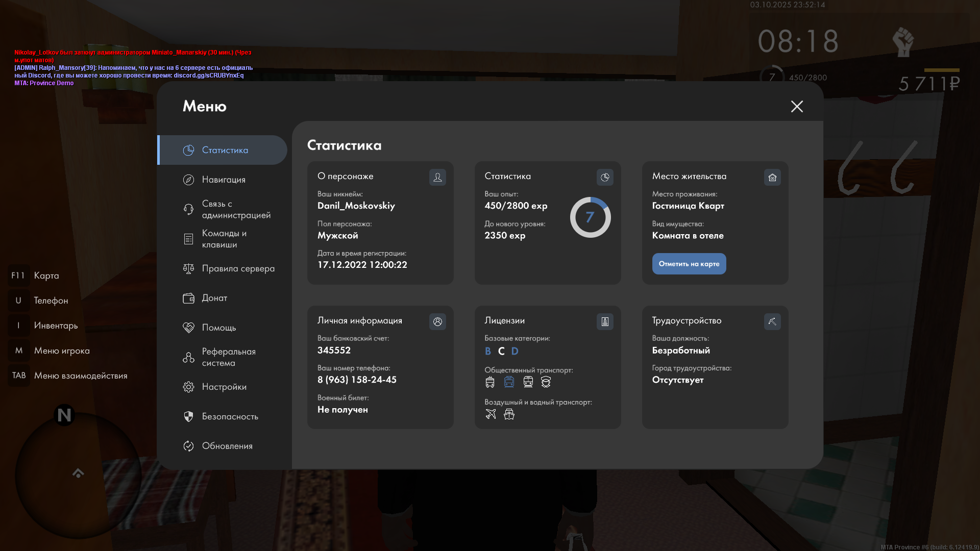Switch to Настройки in the sidebar
The height and width of the screenshot is (551, 980).
224,387
